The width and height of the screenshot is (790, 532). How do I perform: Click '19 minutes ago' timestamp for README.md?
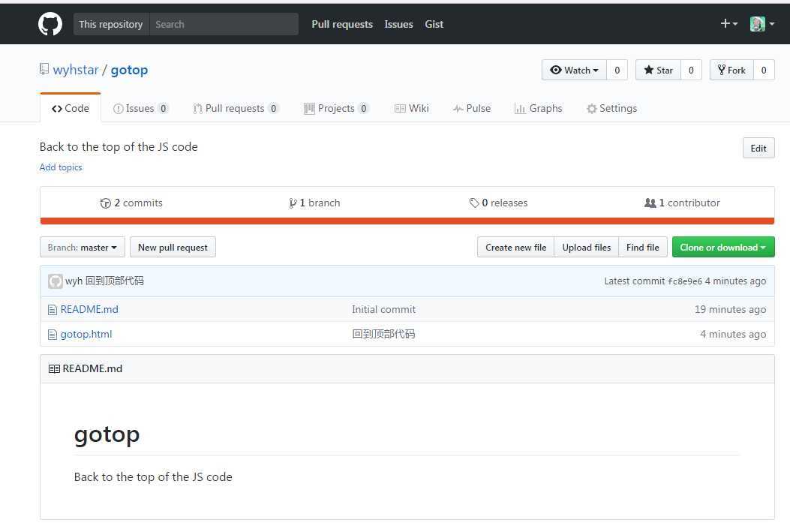point(730,309)
